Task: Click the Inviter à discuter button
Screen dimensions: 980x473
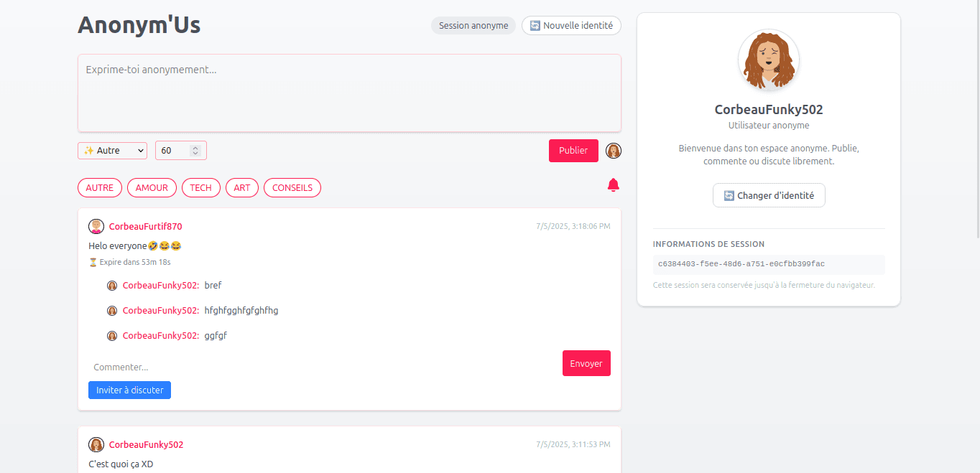Action: point(129,390)
